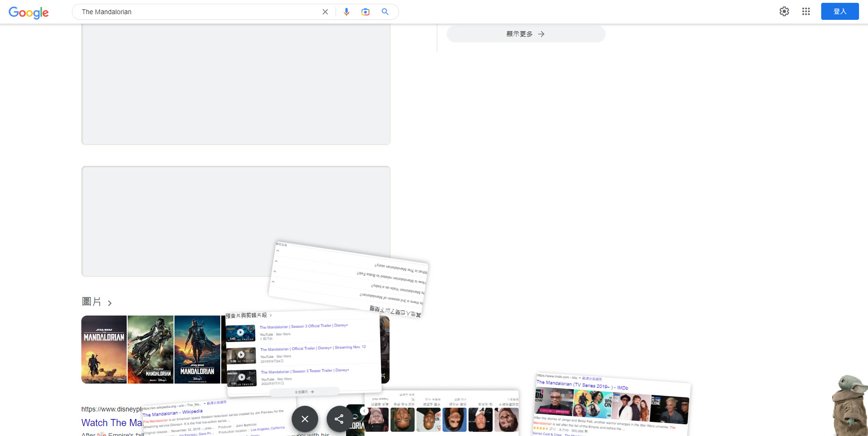
Task: Share the Easter egg animation
Action: pyautogui.click(x=339, y=419)
